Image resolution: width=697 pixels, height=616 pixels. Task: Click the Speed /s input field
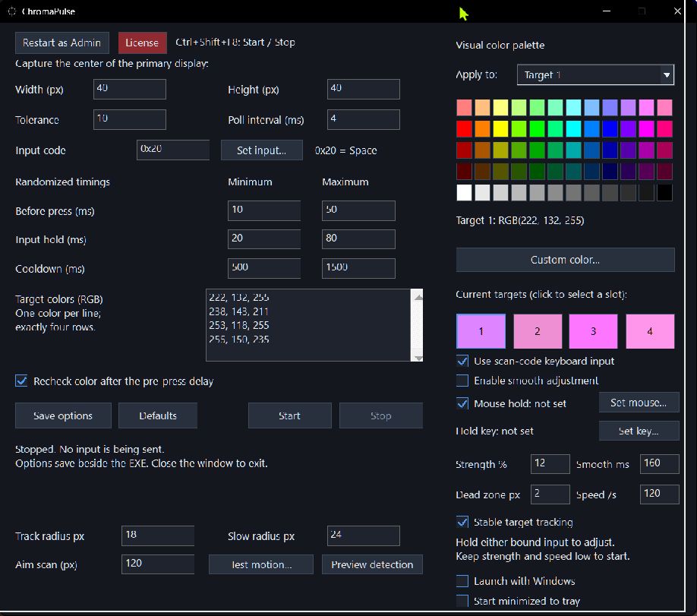[659, 494]
